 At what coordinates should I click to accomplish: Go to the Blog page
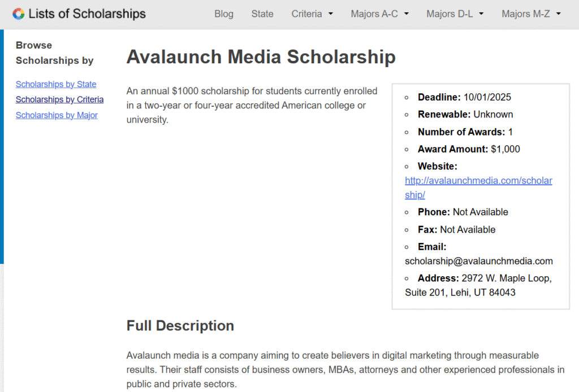tap(224, 14)
